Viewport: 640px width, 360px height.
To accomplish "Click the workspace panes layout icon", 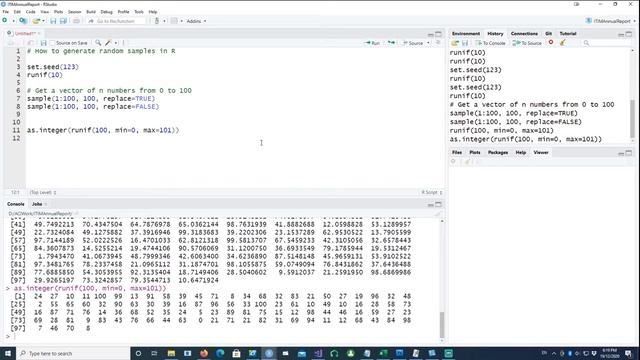I will [x=174, y=21].
